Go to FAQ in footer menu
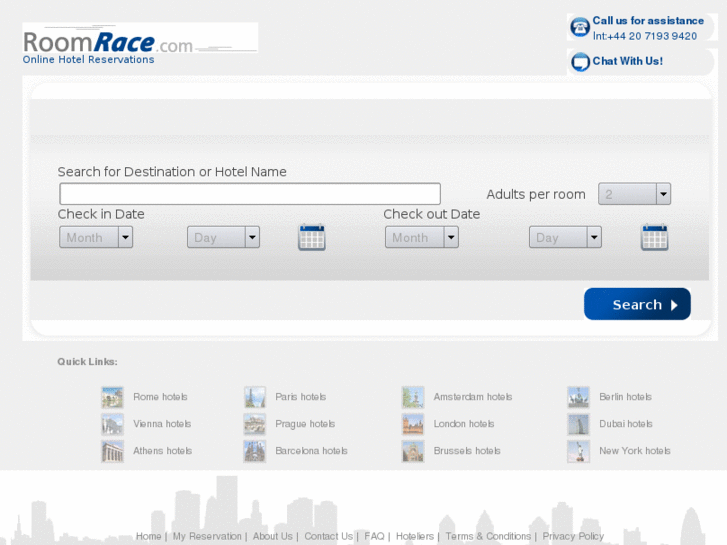727x545 pixels. pyautogui.click(x=374, y=536)
